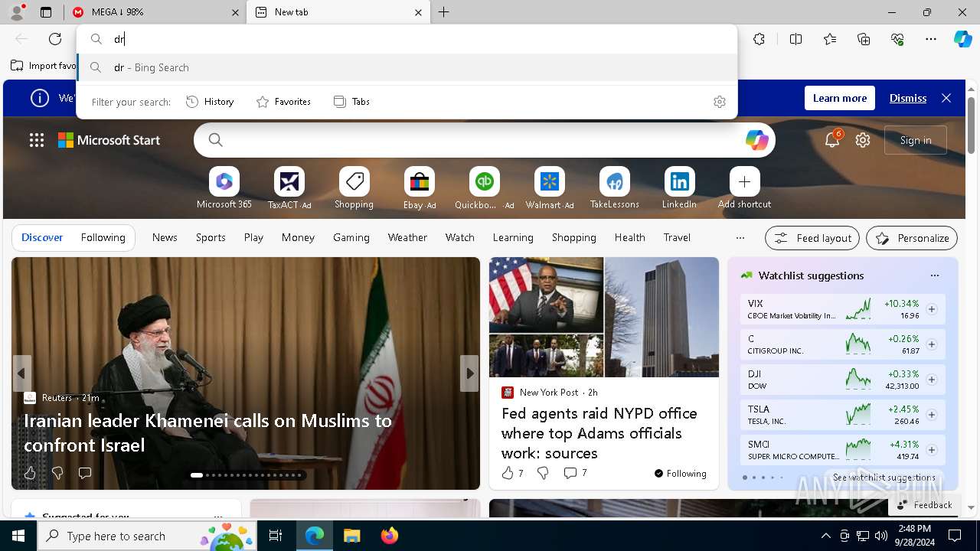Select Following feed tab
980x551 pixels.
click(x=103, y=238)
